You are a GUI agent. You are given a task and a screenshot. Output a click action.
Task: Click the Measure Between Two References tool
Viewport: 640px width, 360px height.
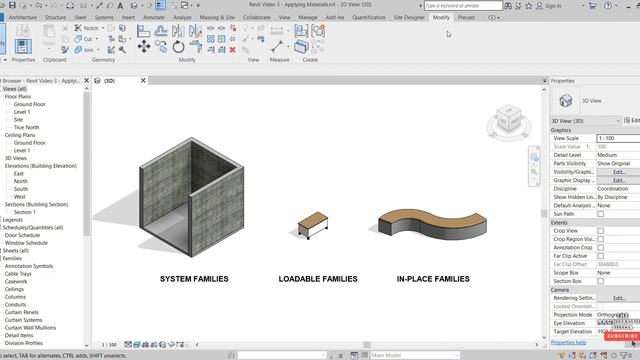(x=276, y=46)
